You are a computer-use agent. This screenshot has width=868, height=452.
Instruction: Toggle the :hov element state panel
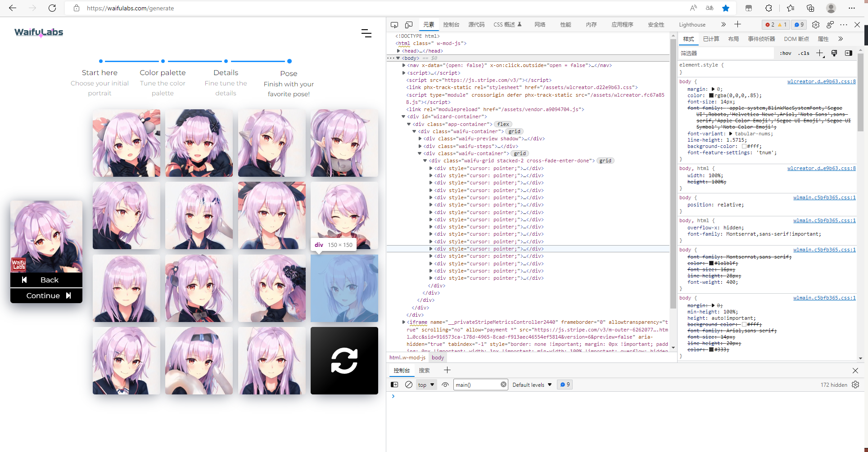click(x=786, y=53)
